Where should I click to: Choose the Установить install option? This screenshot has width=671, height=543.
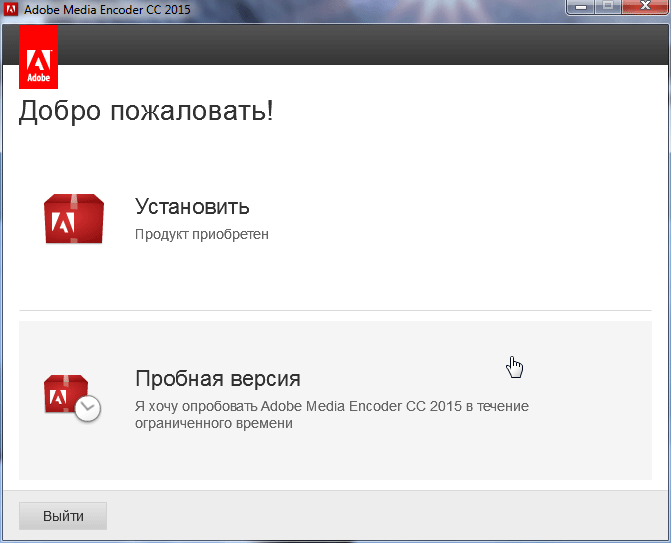click(x=335, y=219)
